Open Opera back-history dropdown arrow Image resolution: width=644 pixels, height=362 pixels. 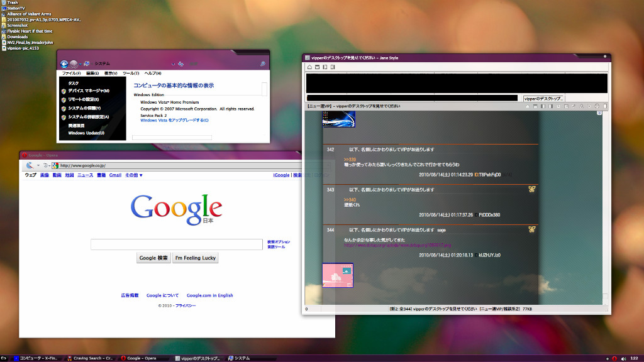pos(38,166)
